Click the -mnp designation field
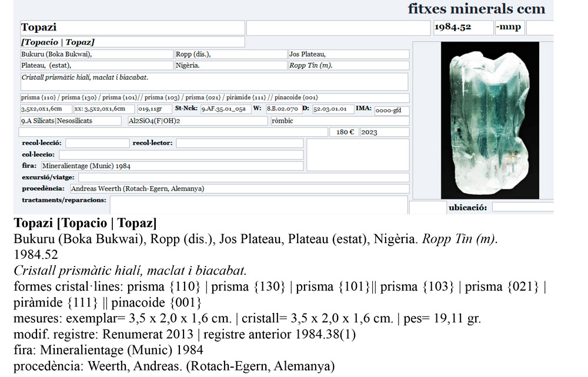 [x=509, y=27]
